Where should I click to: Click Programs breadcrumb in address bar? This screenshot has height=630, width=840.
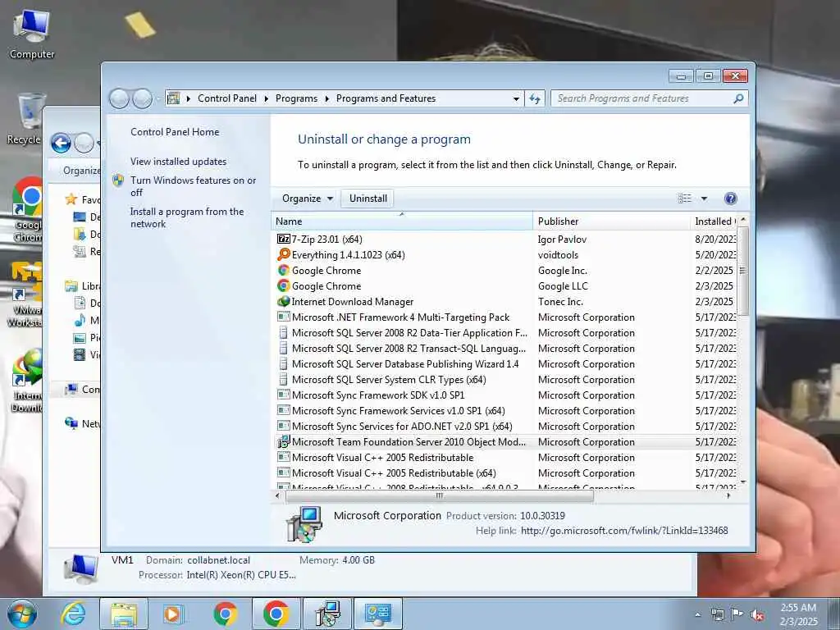point(296,98)
